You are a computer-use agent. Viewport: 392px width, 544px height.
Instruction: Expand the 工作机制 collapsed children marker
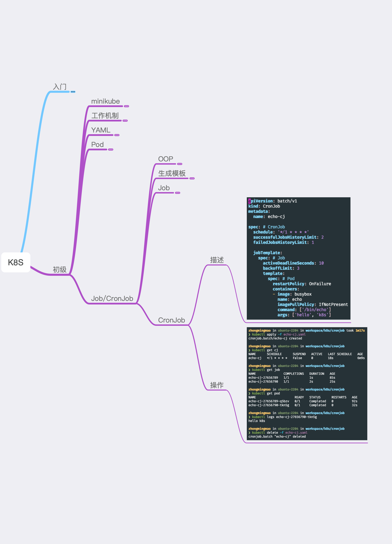[125, 121]
